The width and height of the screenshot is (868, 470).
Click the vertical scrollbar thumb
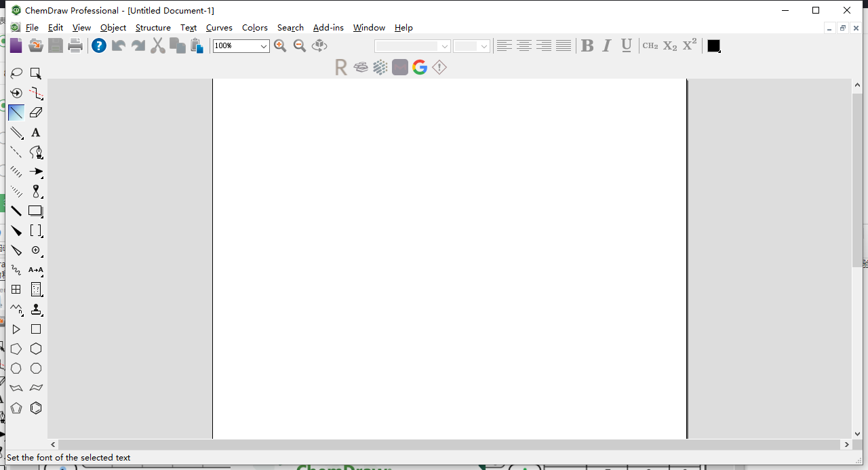click(x=857, y=180)
